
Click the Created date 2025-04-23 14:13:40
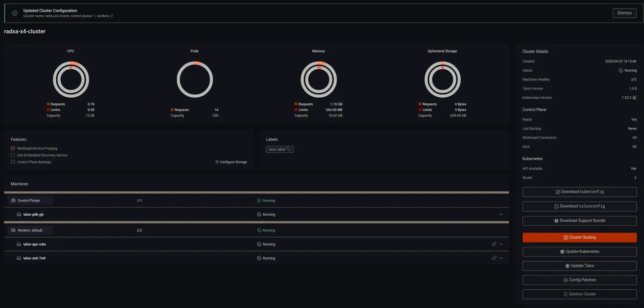click(x=620, y=62)
